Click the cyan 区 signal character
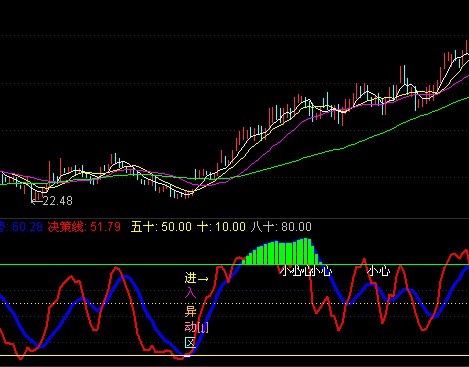The image size is (469, 367). coord(190,343)
